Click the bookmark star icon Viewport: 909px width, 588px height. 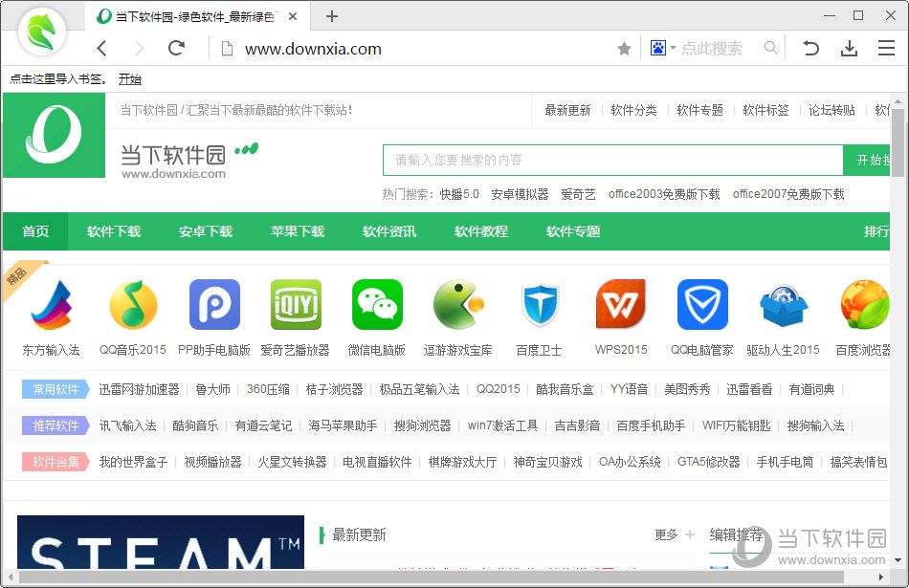[625, 49]
